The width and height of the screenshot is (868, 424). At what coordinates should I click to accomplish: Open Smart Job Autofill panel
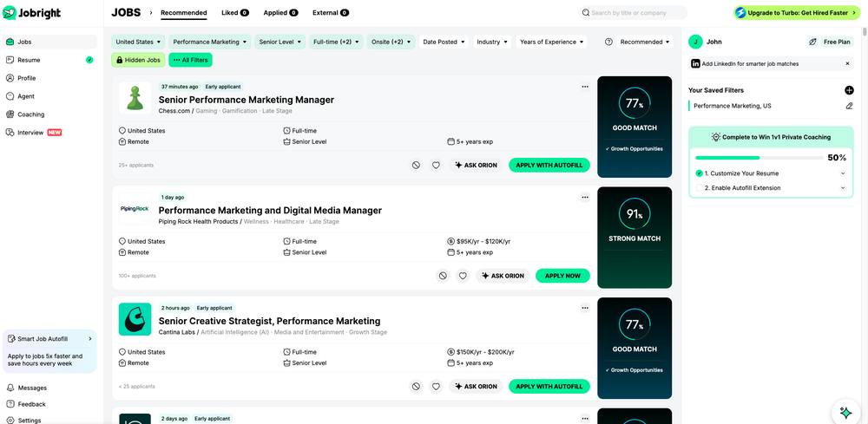coord(49,339)
